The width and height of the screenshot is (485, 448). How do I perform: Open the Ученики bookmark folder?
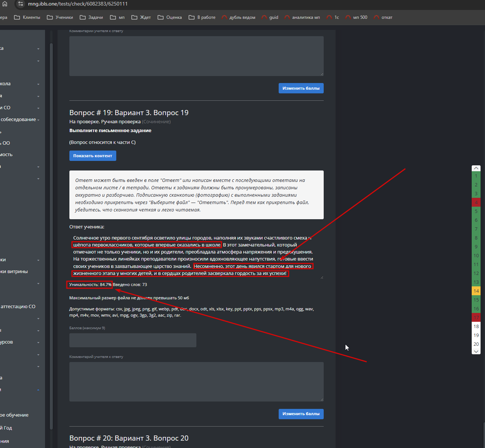[x=60, y=17]
